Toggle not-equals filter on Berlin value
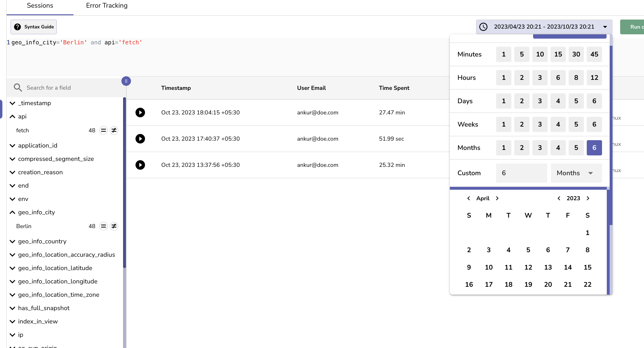Viewport: 644px width, 348px height. tap(114, 226)
